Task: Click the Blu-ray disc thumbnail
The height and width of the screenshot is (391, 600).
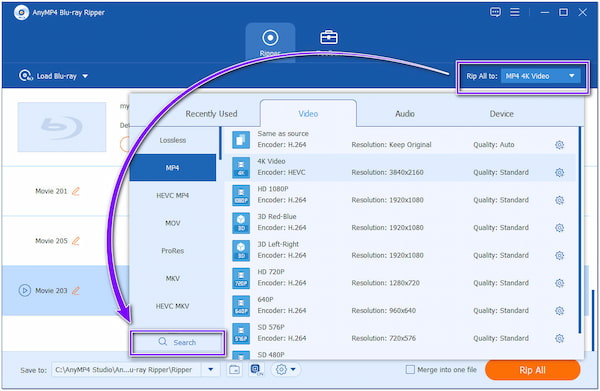Action: pyautogui.click(x=62, y=127)
